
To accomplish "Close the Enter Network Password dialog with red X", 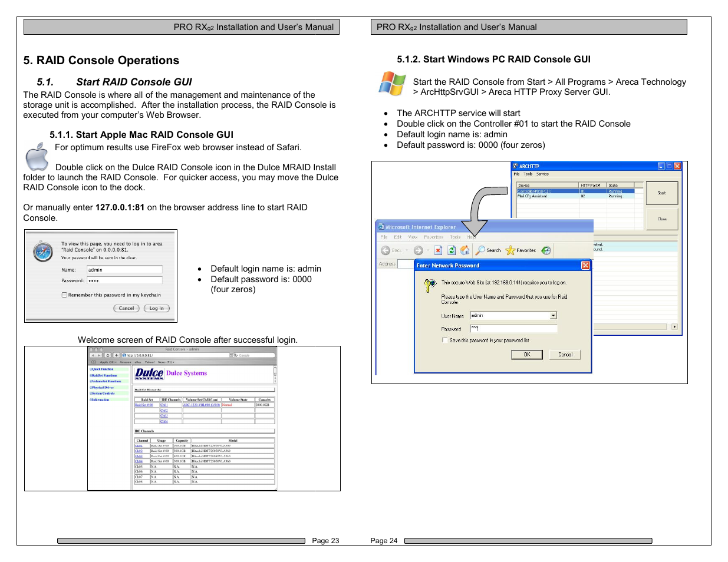I will pos(585,266).
